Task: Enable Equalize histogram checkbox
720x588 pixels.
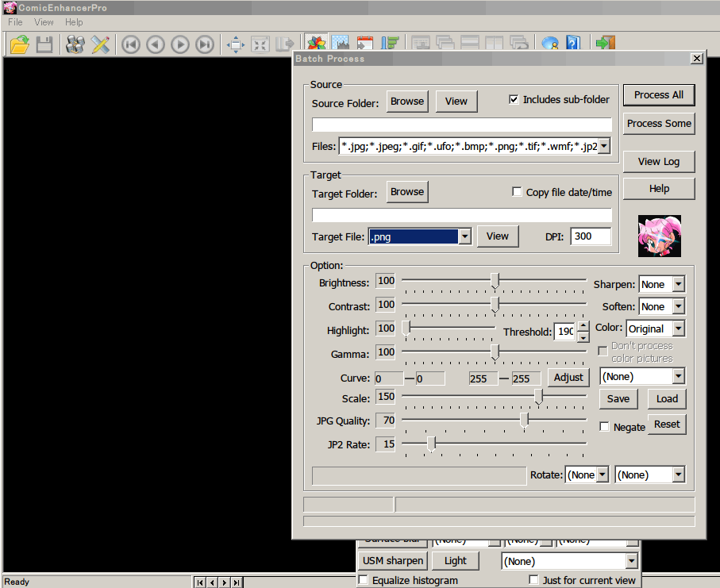Action: 363,580
